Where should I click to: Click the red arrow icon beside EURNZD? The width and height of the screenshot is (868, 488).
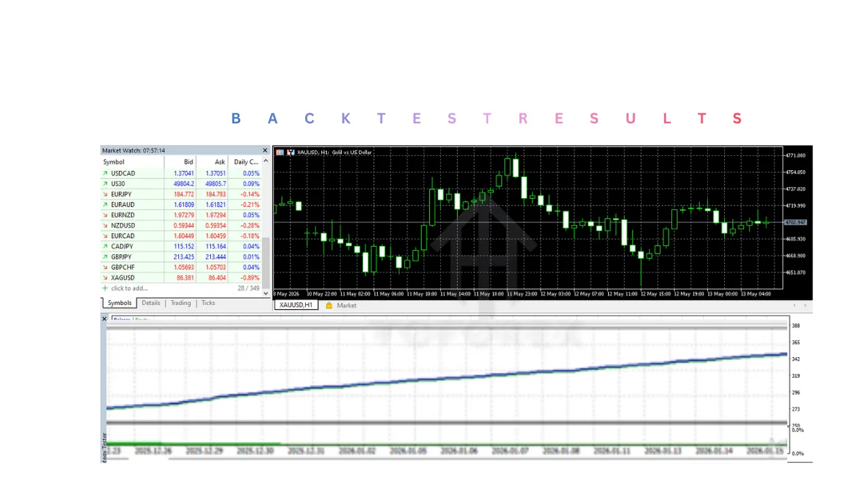105,215
